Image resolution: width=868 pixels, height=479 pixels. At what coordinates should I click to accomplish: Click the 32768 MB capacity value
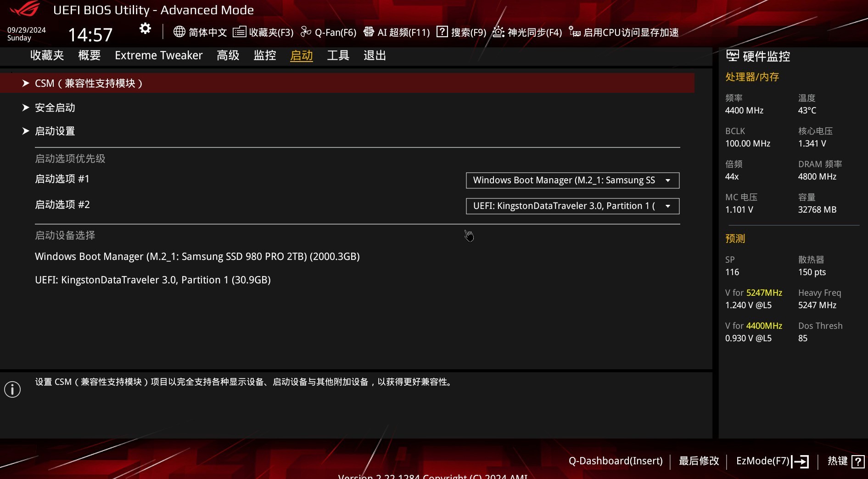pyautogui.click(x=817, y=209)
